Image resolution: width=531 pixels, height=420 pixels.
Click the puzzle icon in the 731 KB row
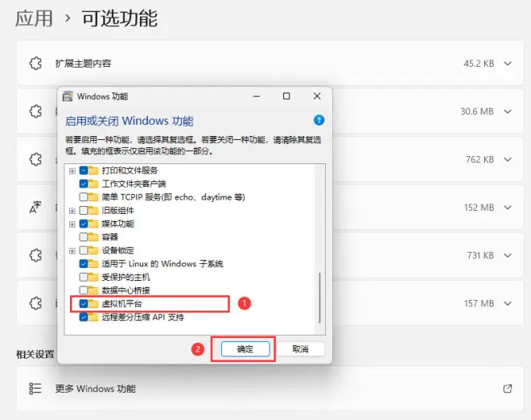pyautogui.click(x=35, y=255)
